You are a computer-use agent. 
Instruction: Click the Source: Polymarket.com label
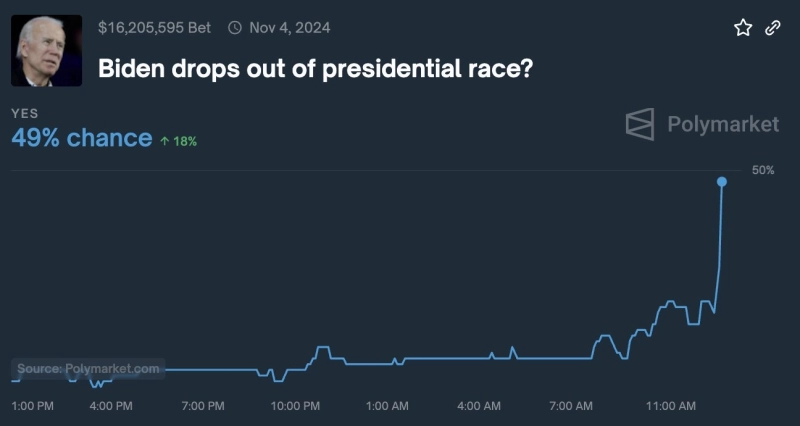point(88,369)
